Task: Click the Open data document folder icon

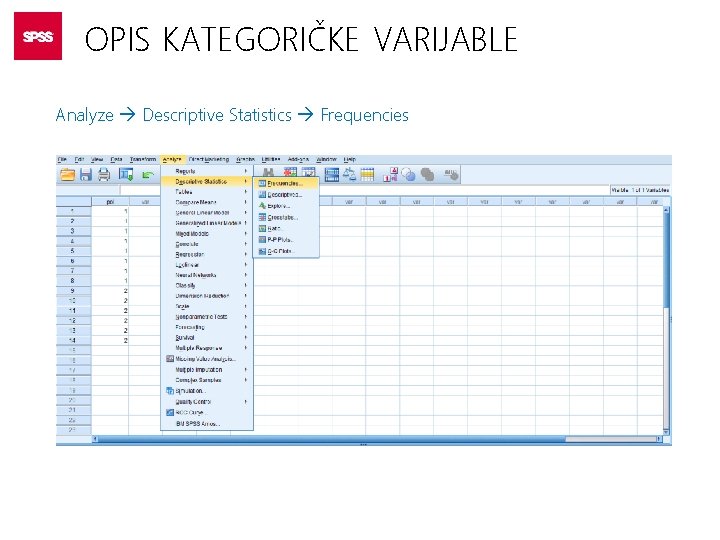Action: (x=68, y=175)
